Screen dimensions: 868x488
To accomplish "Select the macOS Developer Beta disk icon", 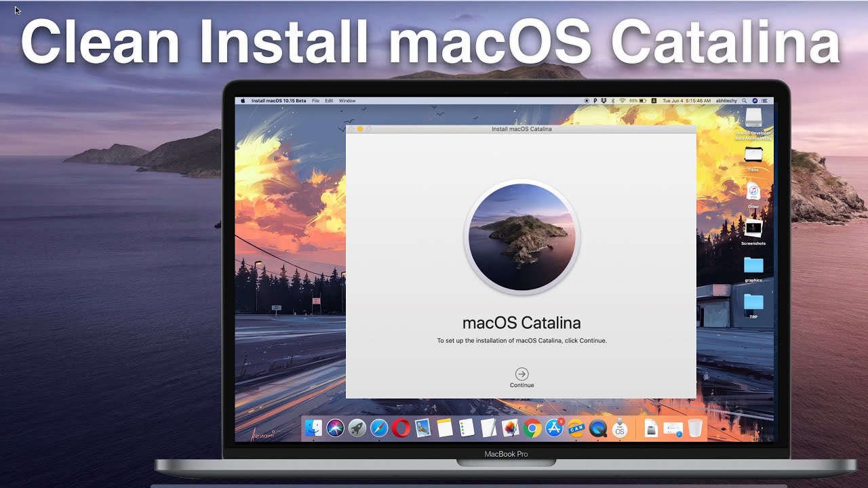I will point(753,119).
